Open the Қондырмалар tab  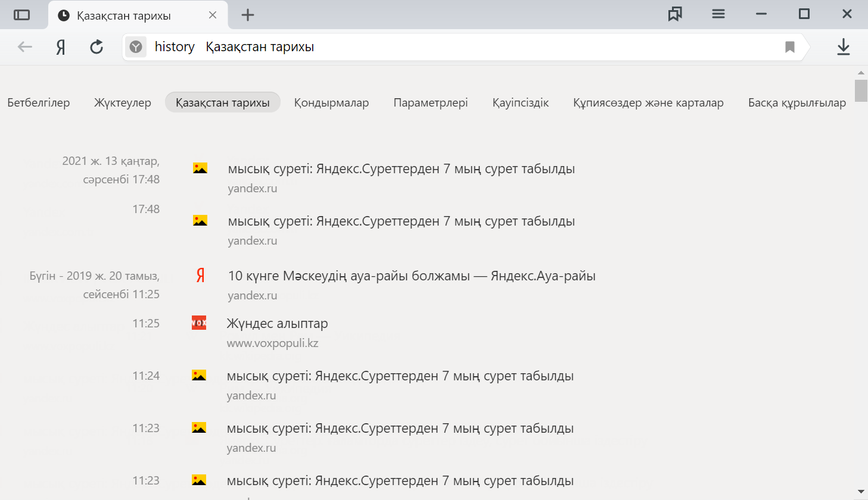pyautogui.click(x=331, y=102)
